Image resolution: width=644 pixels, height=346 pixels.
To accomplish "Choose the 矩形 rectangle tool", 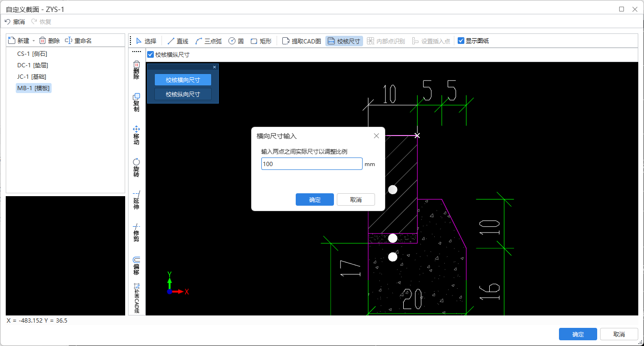I will [261, 41].
